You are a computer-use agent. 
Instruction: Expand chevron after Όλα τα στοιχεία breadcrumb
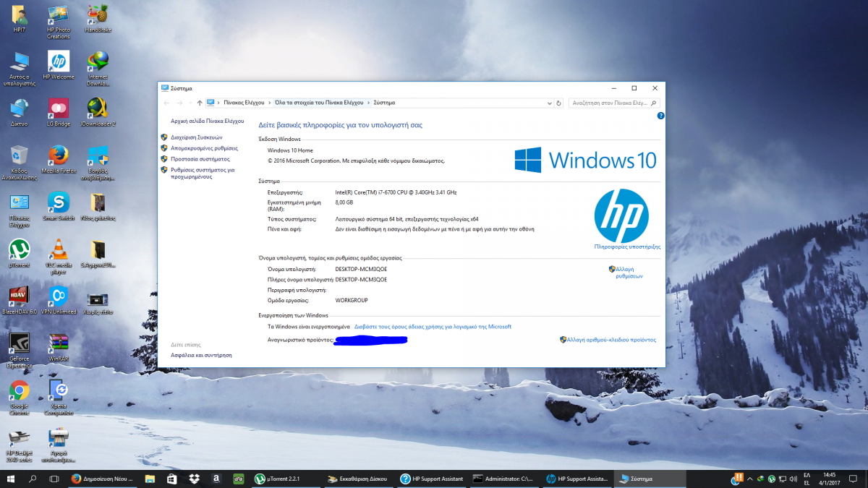tap(369, 103)
